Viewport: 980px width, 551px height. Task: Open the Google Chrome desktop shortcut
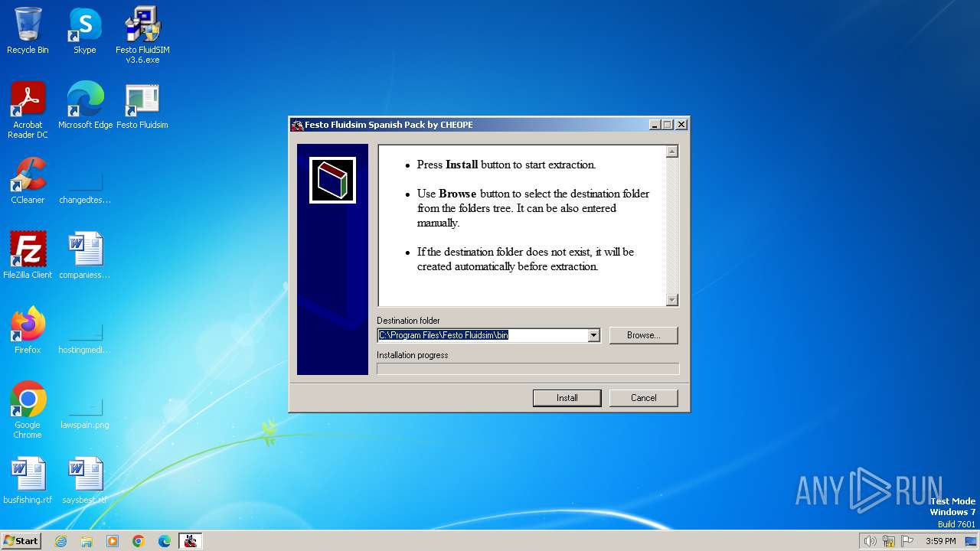[28, 409]
